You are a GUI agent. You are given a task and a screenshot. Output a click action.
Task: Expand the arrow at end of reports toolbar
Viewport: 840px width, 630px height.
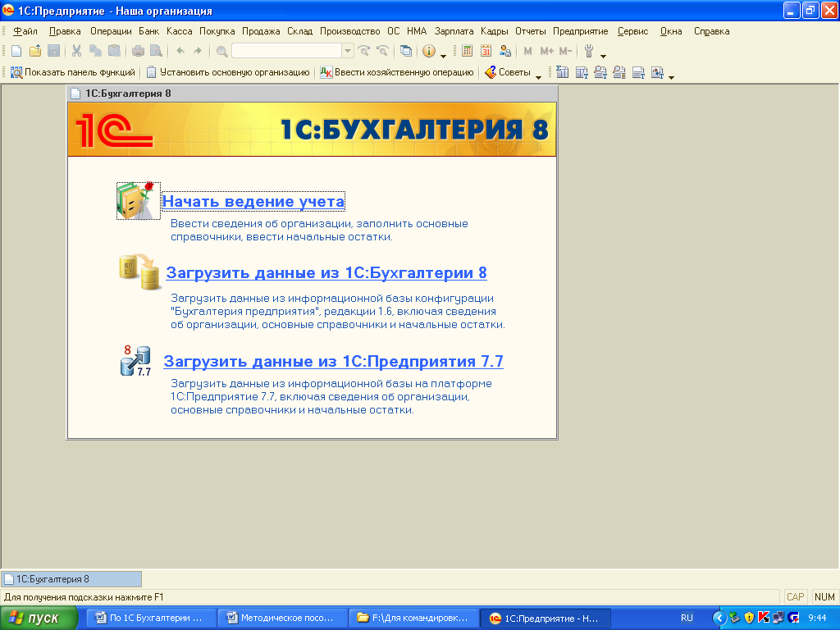pyautogui.click(x=671, y=77)
